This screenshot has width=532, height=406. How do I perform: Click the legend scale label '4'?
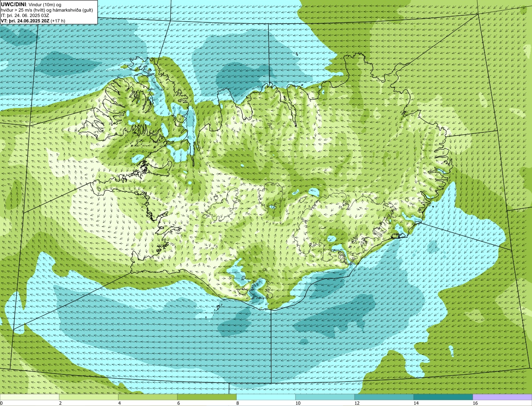coord(119,403)
